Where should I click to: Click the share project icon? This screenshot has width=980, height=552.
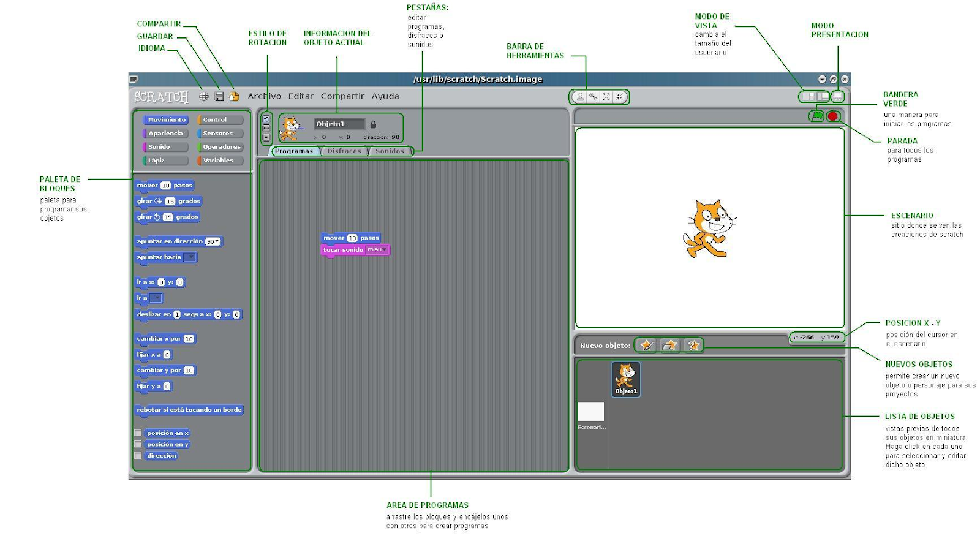pos(234,97)
